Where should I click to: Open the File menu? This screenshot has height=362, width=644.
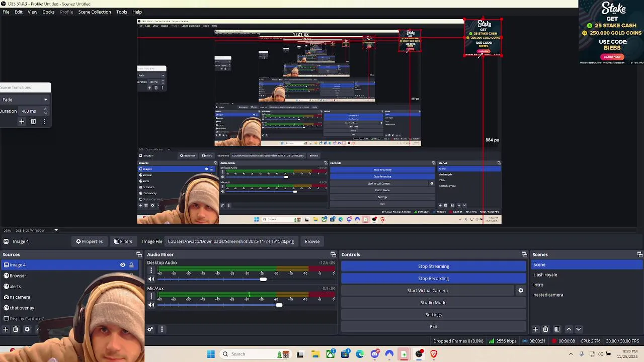(x=6, y=12)
